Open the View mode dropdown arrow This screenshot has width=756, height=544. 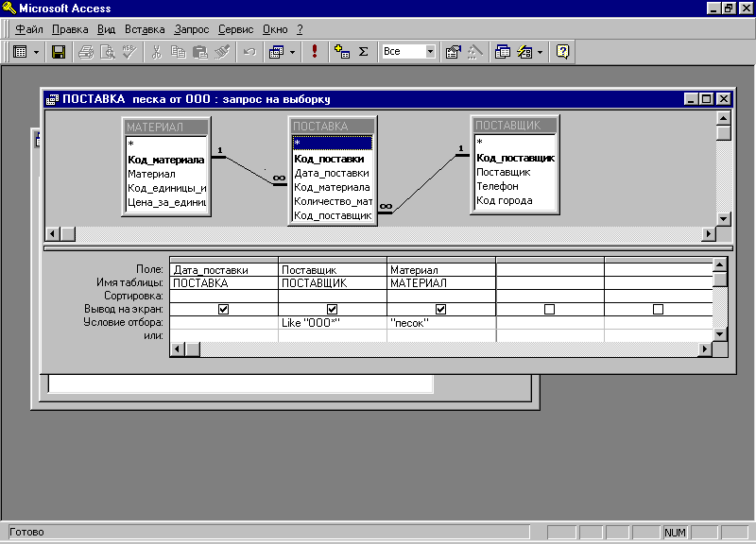coord(36,52)
